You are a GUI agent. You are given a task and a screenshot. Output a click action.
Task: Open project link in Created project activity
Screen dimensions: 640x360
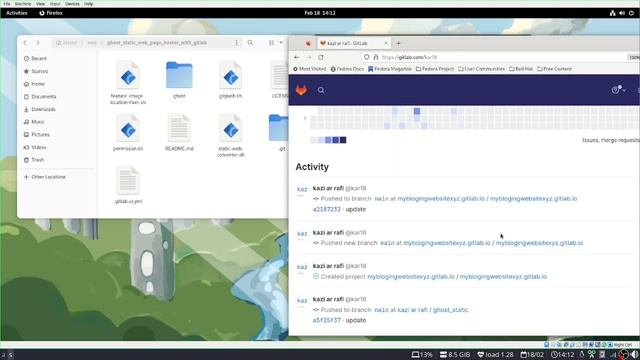[x=457, y=277]
